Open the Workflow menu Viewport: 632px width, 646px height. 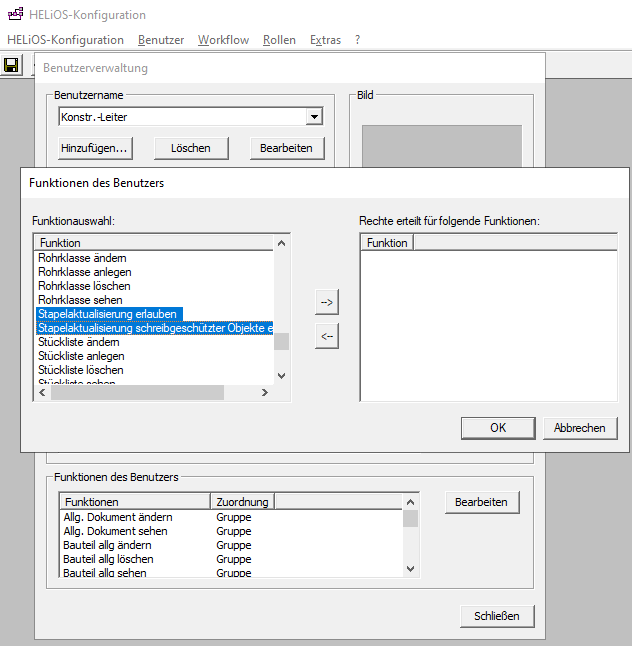(x=223, y=40)
